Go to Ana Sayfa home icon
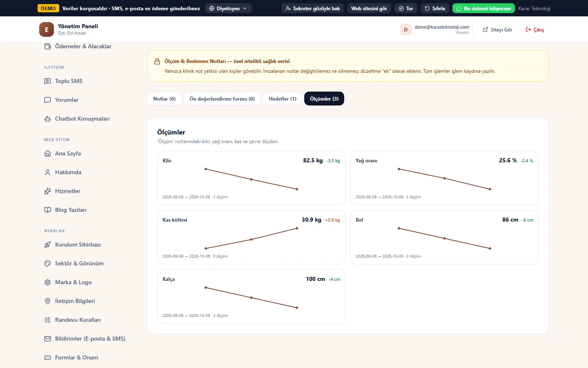The height and width of the screenshot is (368, 588). point(48,153)
